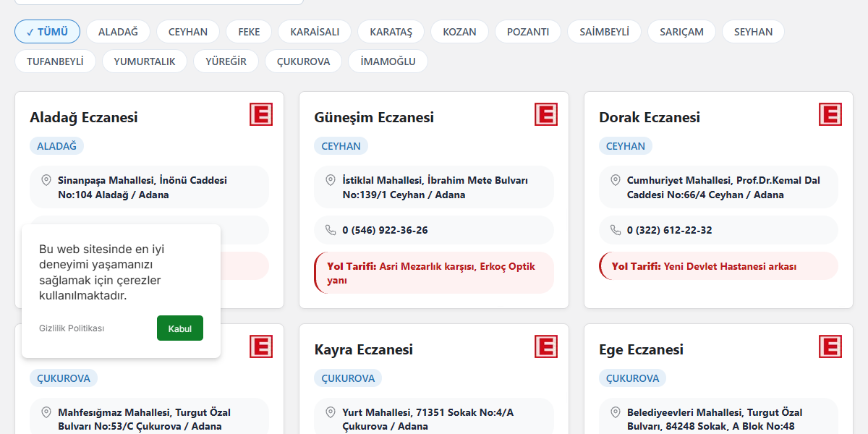Accept cookies with the Kabul button
Viewport: 868px width, 434px height.
tap(180, 328)
